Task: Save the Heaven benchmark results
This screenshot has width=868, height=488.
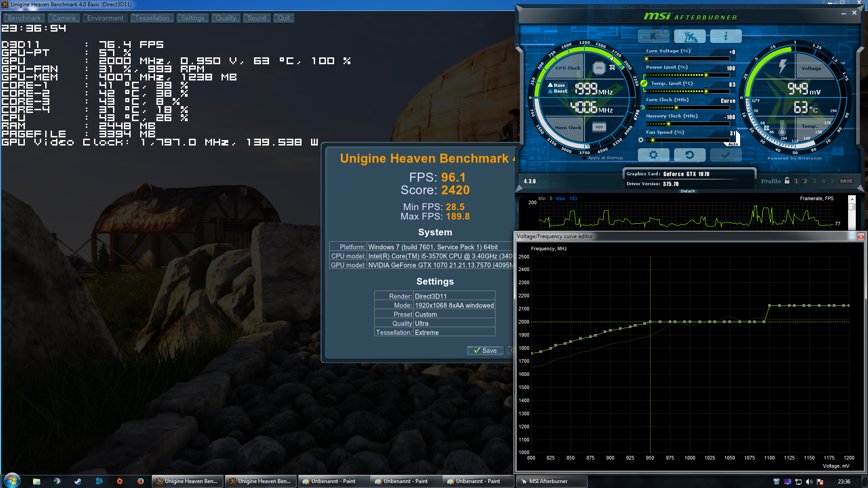Action: [x=485, y=351]
